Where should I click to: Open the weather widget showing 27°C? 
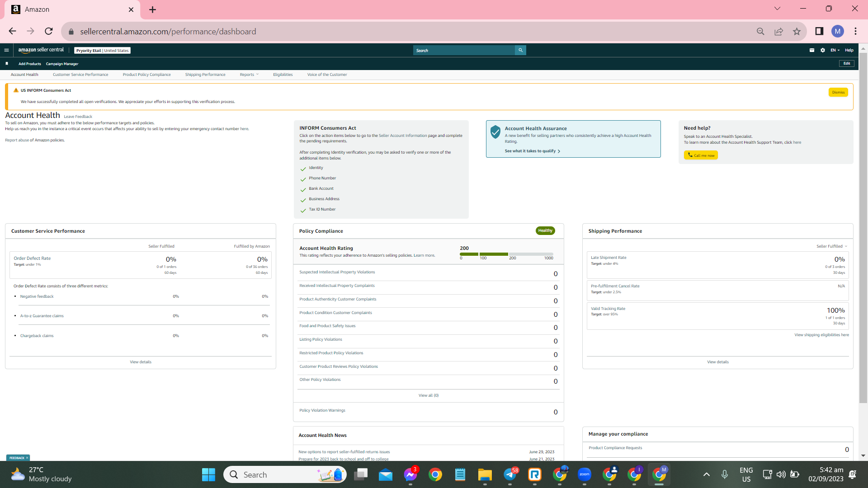pos(42,474)
